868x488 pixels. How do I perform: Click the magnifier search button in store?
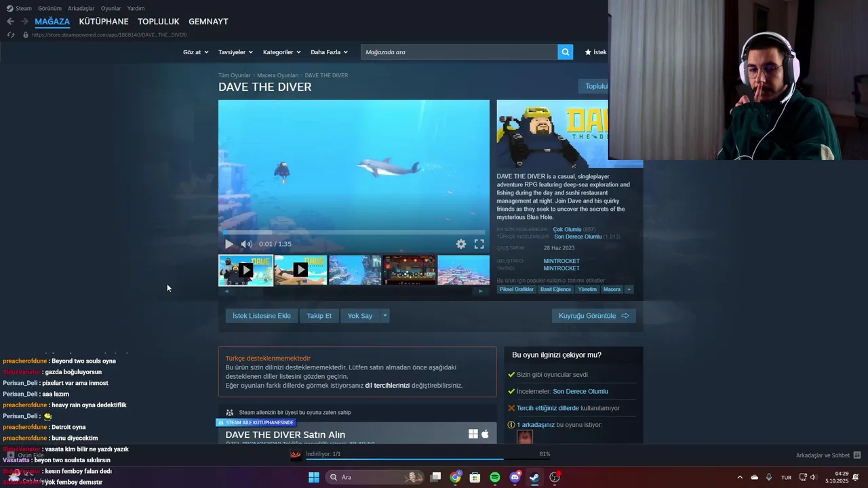566,52
